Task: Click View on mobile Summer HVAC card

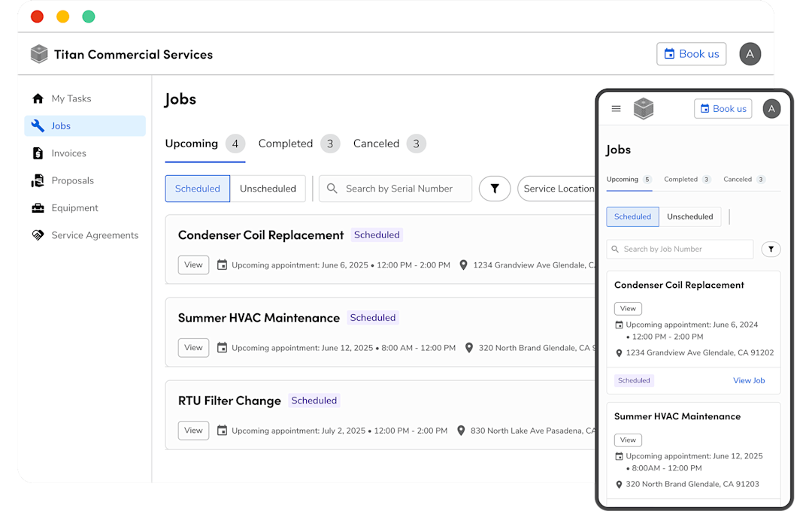Action: point(628,440)
